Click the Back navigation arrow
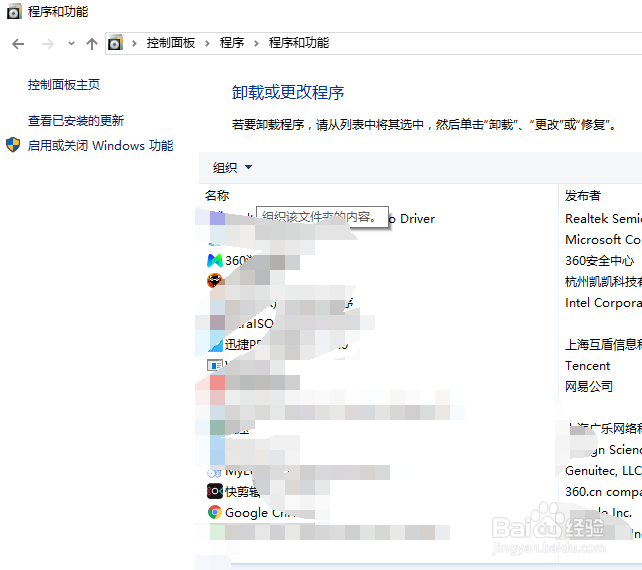Viewport: 642px width, 570px height. pyautogui.click(x=18, y=43)
